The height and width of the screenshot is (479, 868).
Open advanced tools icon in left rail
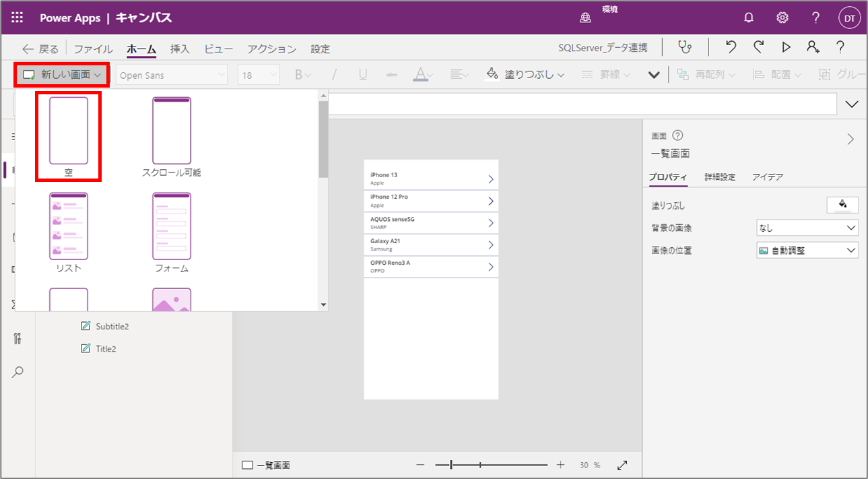click(x=18, y=338)
